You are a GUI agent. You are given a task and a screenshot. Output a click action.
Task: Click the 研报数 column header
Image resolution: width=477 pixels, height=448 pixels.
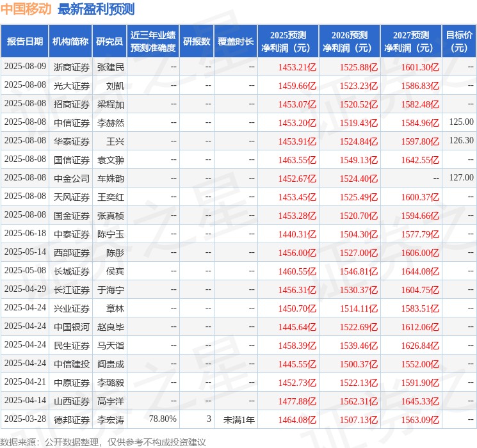(197, 42)
